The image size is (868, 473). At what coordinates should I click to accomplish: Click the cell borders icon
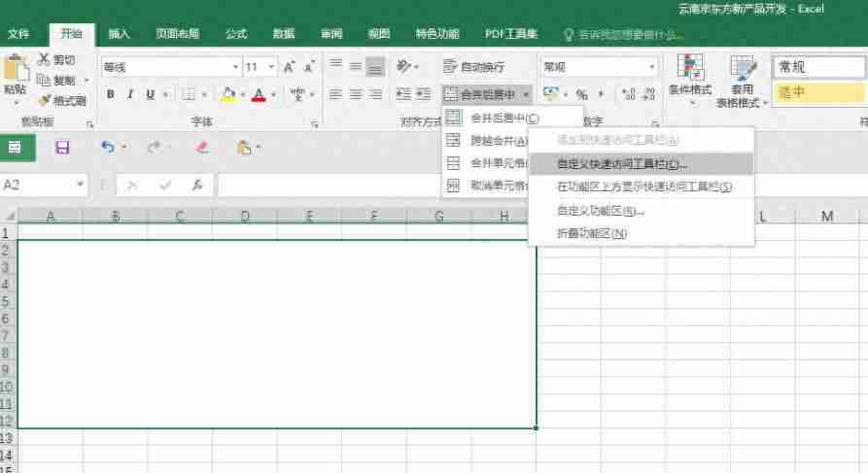click(x=189, y=94)
